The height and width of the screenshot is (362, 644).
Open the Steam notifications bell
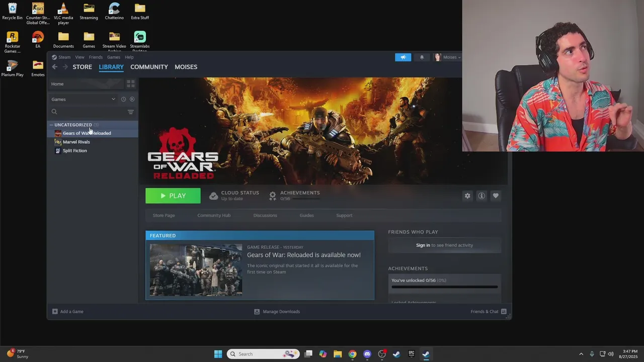(x=422, y=57)
